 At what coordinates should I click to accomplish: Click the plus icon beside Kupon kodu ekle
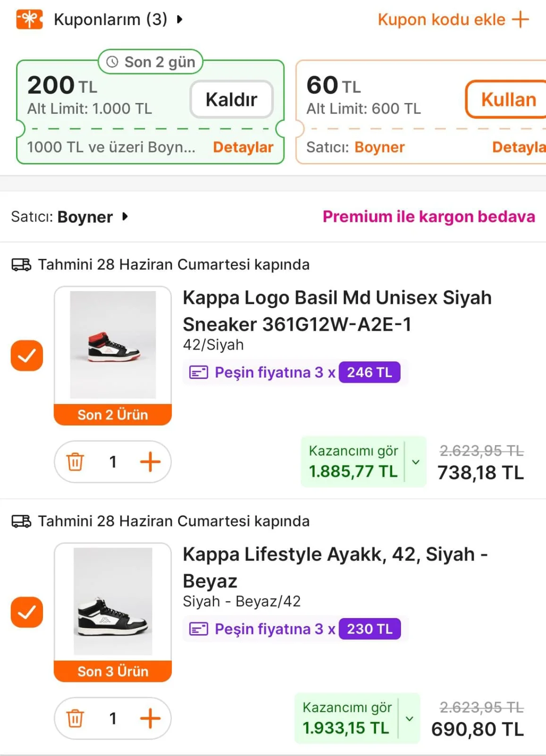pos(520,19)
